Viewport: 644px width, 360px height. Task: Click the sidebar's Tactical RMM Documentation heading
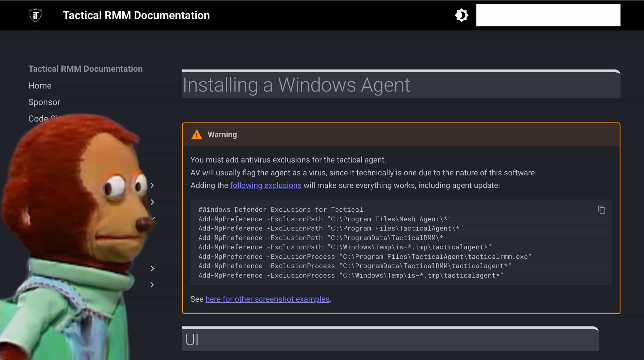coord(85,69)
